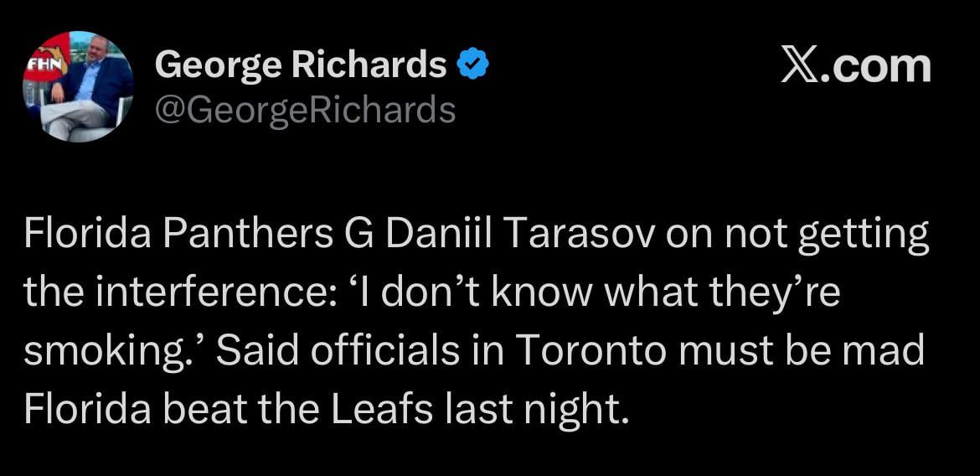Click the X logo in the corner
Image resolution: width=980 pixels, height=476 pixels.
click(799, 66)
